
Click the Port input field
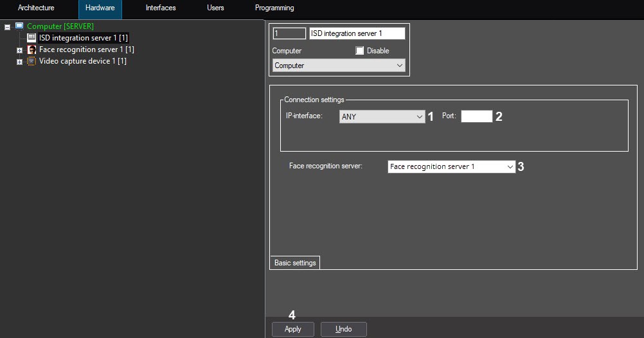tap(476, 116)
